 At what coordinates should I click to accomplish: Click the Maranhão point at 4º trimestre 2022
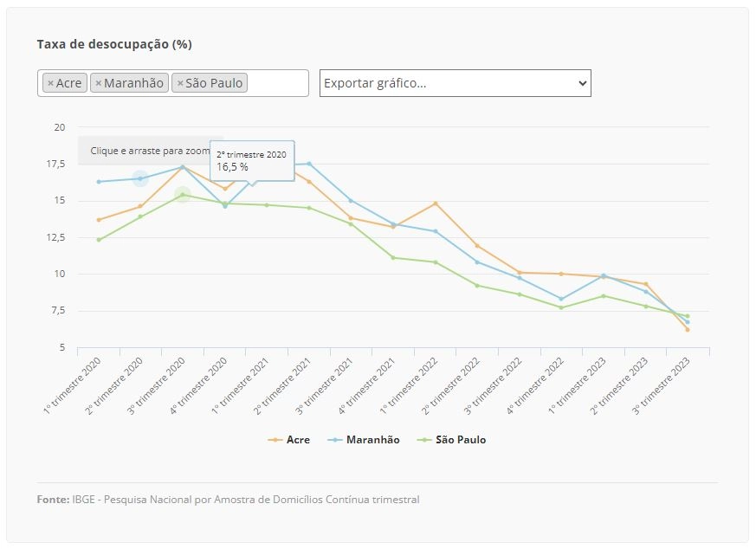[561, 299]
